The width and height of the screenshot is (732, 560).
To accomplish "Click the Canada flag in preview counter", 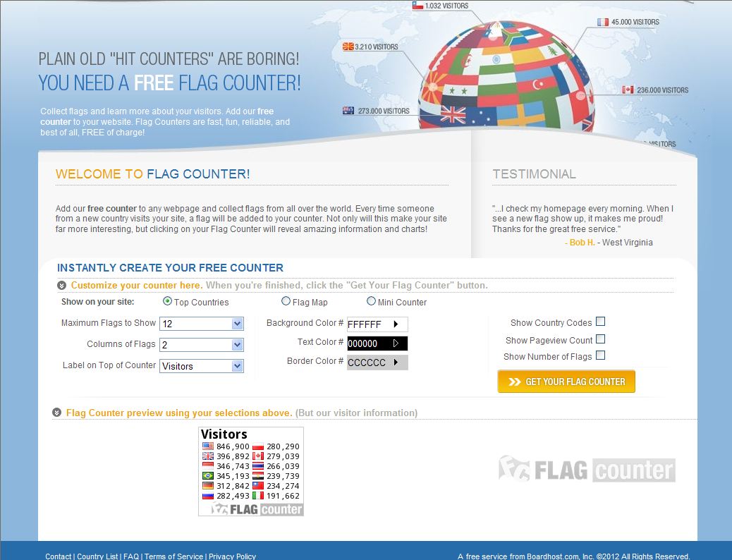I will (x=258, y=456).
